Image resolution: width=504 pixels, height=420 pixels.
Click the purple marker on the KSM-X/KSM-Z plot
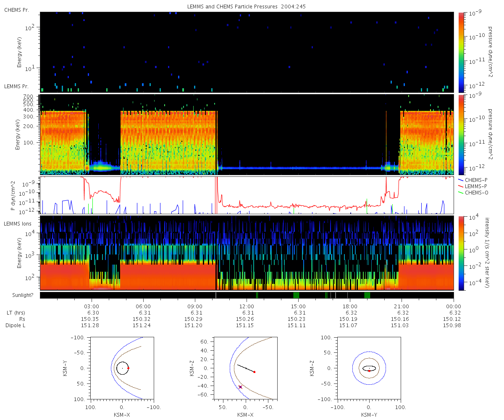(240, 387)
